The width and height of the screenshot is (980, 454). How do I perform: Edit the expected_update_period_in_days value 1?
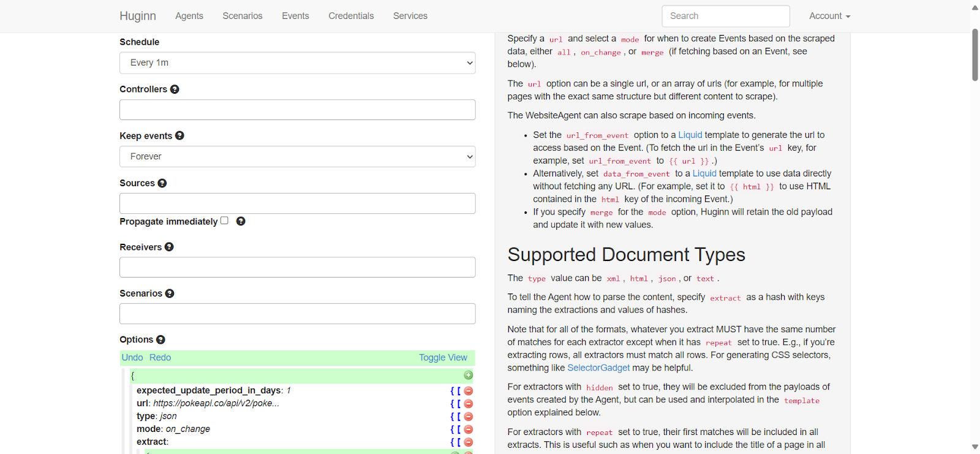[288, 390]
